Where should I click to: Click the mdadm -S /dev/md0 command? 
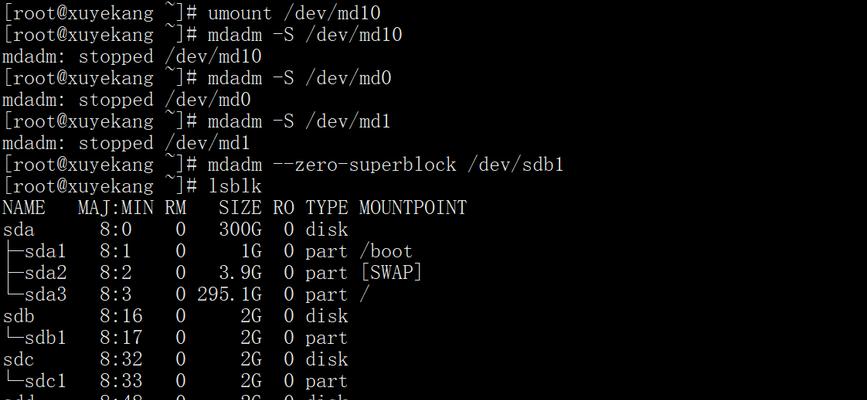point(299,78)
